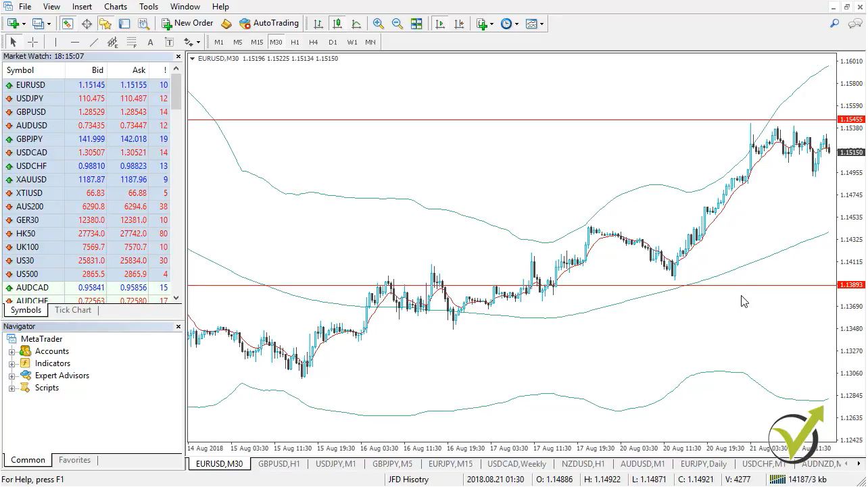868x487 pixels.
Task: Switch chart to line chart mode
Action: (356, 24)
